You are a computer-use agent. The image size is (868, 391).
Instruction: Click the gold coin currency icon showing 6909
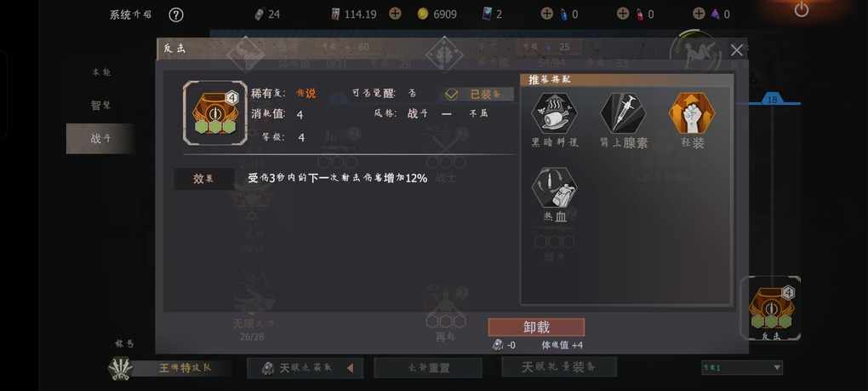click(423, 14)
